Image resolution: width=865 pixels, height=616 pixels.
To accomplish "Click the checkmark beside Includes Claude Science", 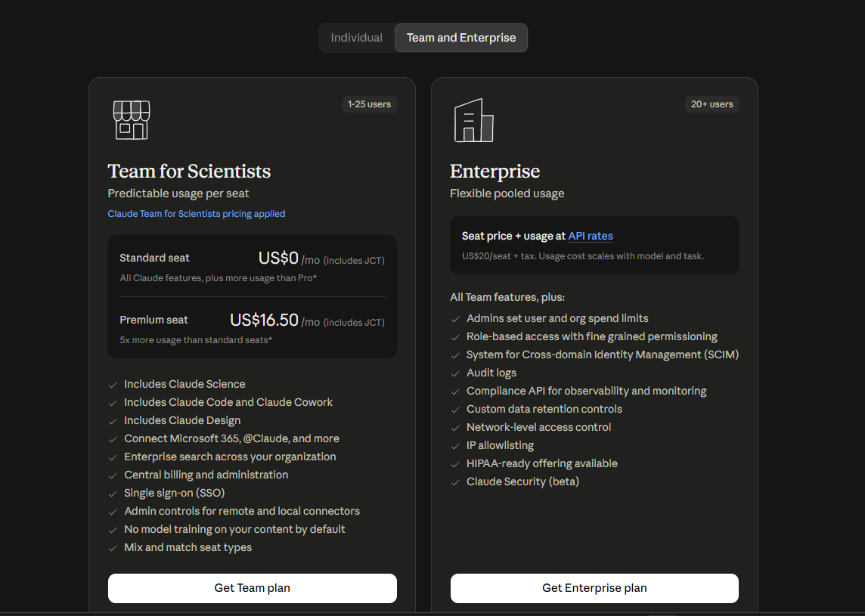I will click(113, 385).
